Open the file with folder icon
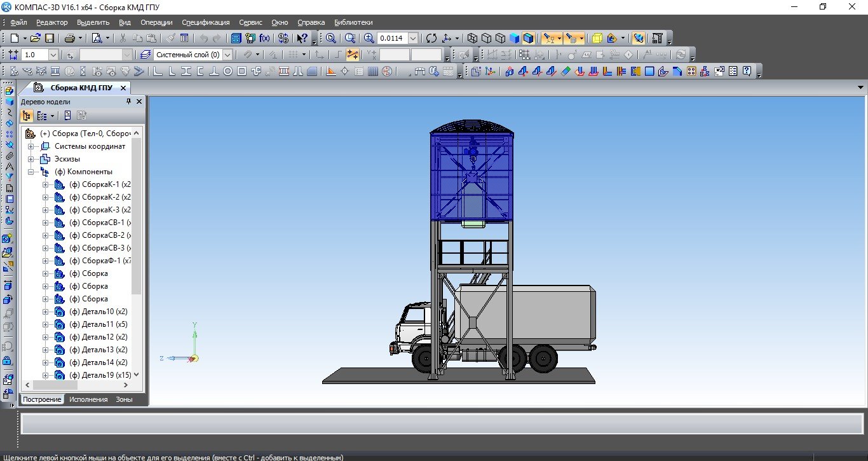This screenshot has height=461, width=868. [36, 38]
